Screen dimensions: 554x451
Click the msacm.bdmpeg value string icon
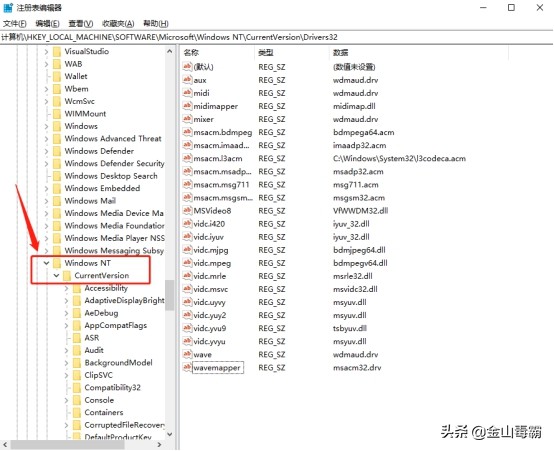pos(187,132)
